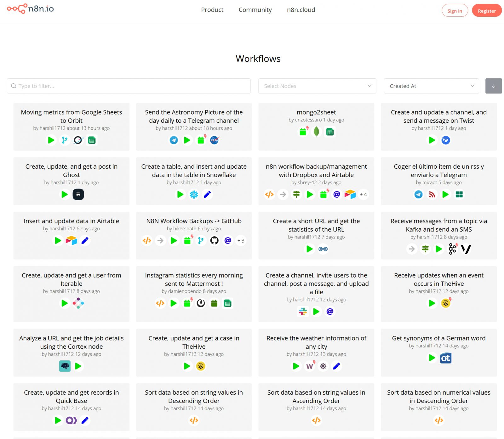
Task: Click the Ghost icon in the Ghost workflow
Action: (x=78, y=194)
